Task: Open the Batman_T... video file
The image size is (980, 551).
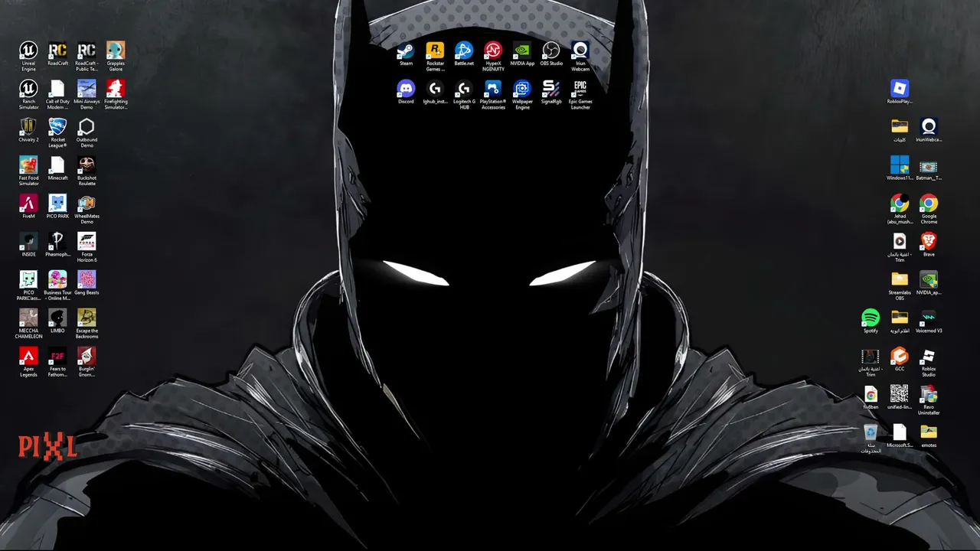Action: tap(929, 168)
